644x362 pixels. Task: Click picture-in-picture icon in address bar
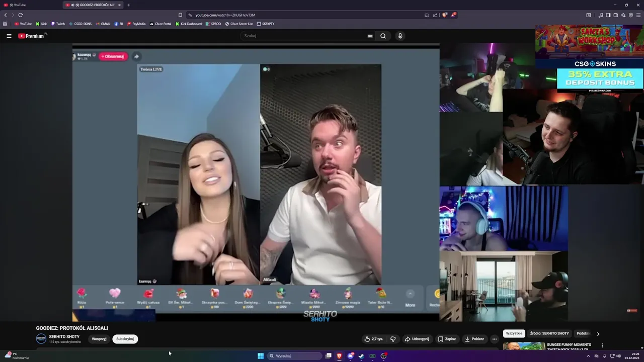(427, 15)
